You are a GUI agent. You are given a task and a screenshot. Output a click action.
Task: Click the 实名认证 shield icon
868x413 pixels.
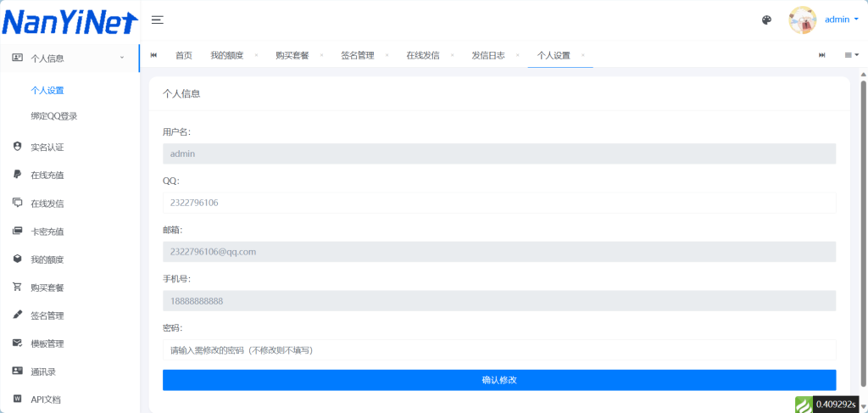coord(17,147)
